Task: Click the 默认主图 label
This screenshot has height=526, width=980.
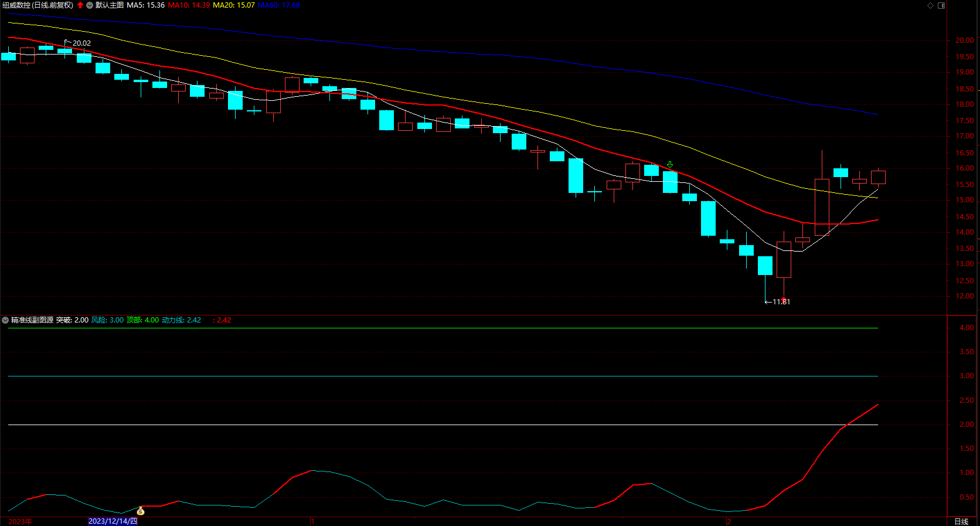Action: [x=110, y=5]
